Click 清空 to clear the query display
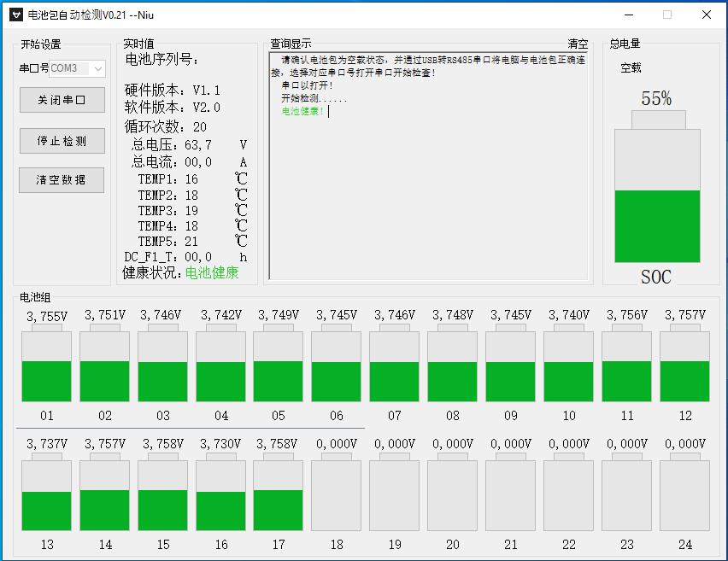This screenshot has height=561, width=728. click(x=578, y=44)
